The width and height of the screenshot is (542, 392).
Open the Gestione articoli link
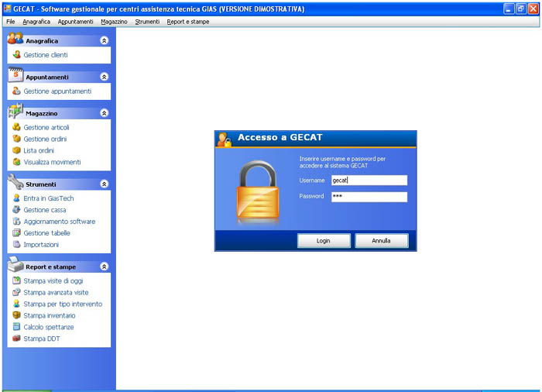click(x=46, y=127)
